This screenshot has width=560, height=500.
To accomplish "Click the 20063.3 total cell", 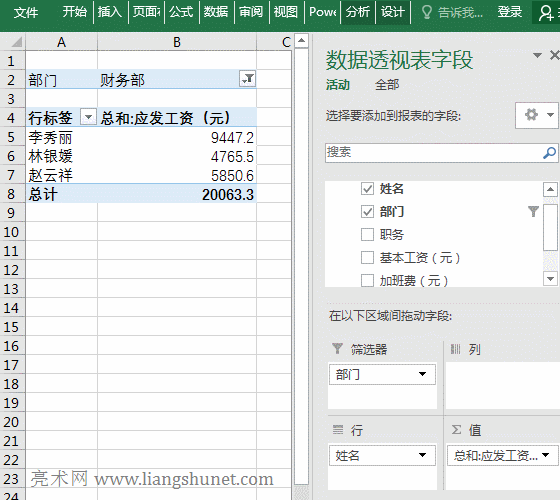I will coord(177,194).
